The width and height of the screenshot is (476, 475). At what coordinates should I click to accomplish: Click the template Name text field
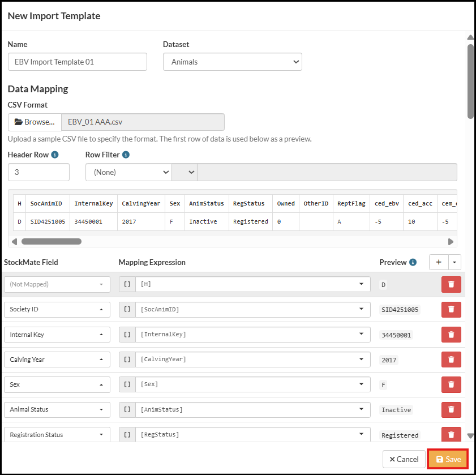pyautogui.click(x=78, y=62)
